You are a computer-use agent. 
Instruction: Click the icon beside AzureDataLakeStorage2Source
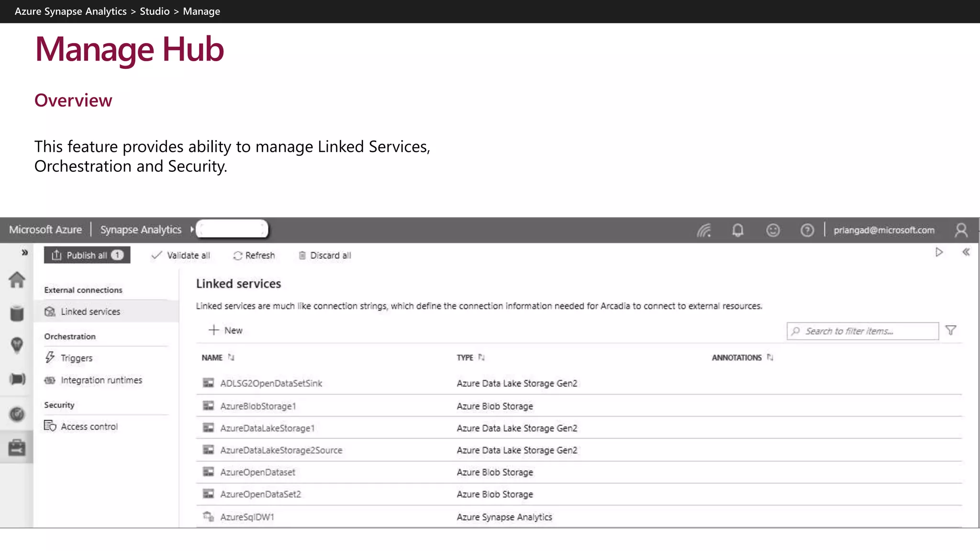[x=208, y=450]
